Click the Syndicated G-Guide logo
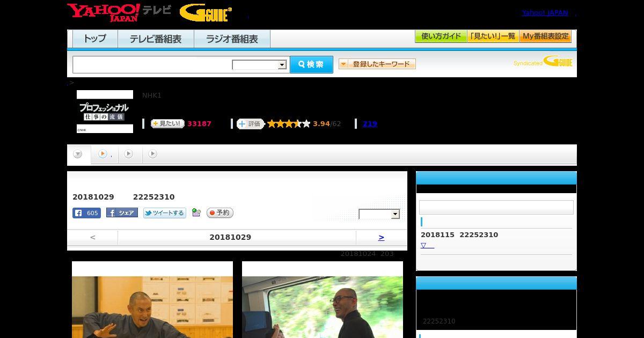The height and width of the screenshot is (338, 644). [x=543, y=61]
